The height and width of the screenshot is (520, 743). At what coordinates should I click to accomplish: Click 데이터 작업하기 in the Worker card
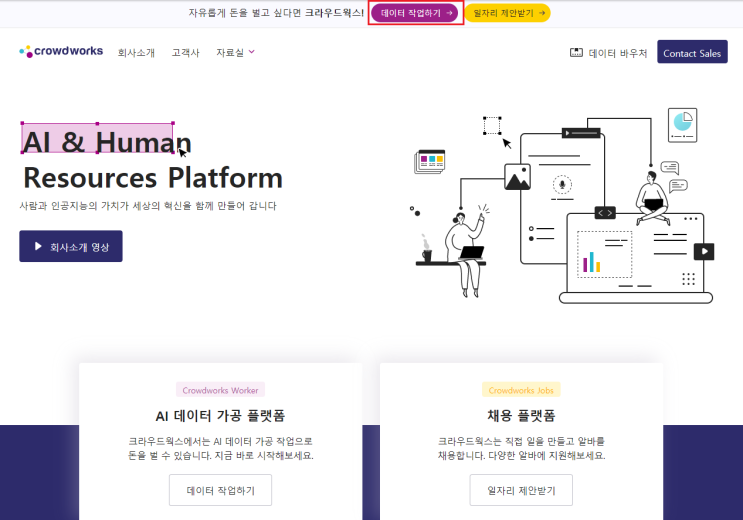220,490
